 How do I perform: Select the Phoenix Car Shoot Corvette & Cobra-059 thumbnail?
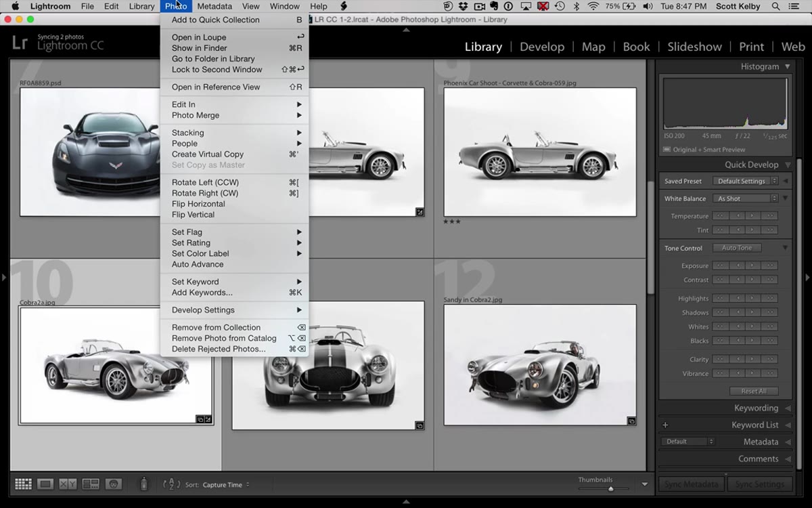(x=540, y=152)
